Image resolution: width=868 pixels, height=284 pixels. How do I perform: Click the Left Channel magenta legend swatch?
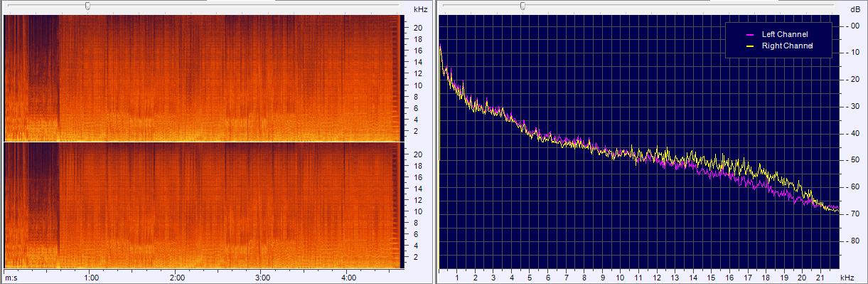(x=749, y=35)
